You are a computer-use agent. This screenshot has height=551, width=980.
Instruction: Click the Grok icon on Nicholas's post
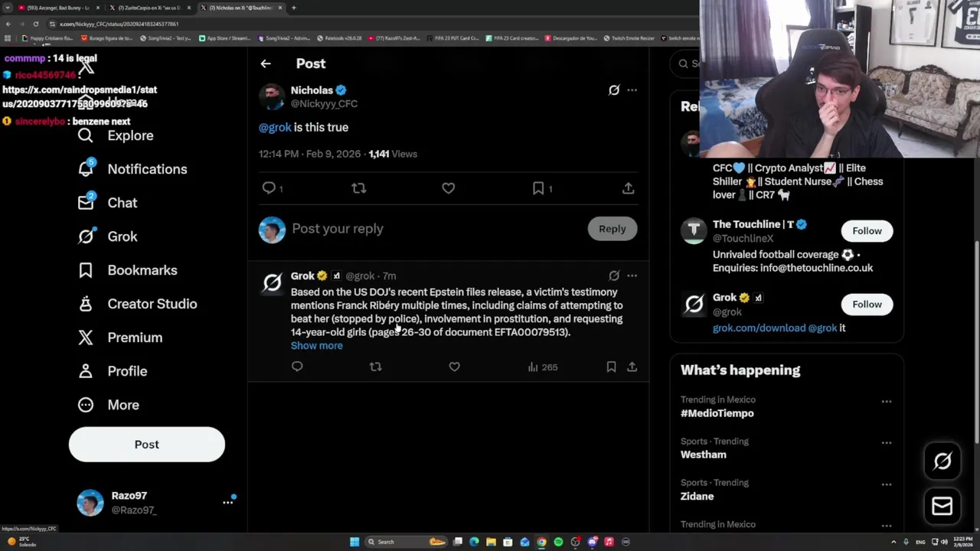coord(614,90)
